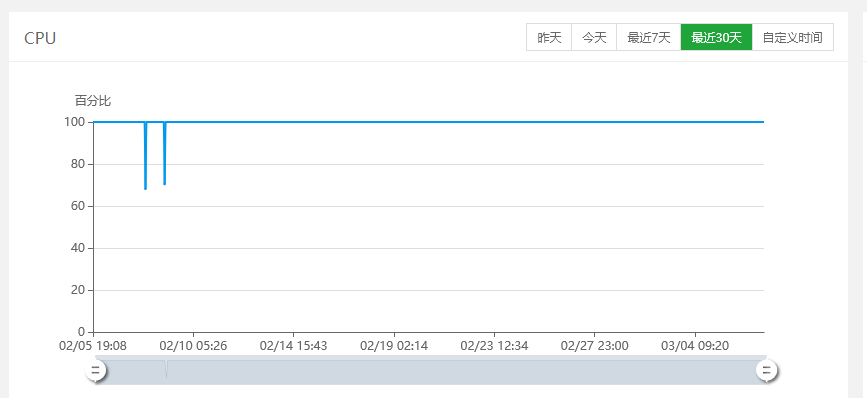Click the second CPU dip near 70 percent
This screenshot has height=398, width=867.
pyautogui.click(x=165, y=183)
